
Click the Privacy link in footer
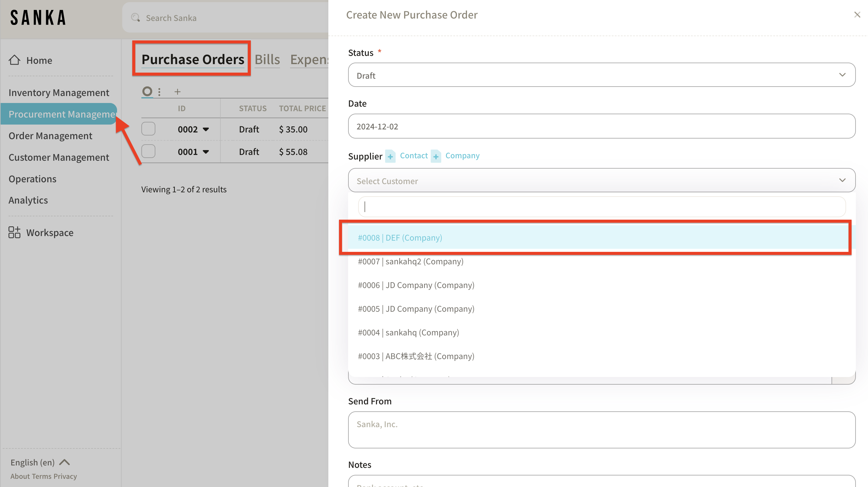[65, 476]
